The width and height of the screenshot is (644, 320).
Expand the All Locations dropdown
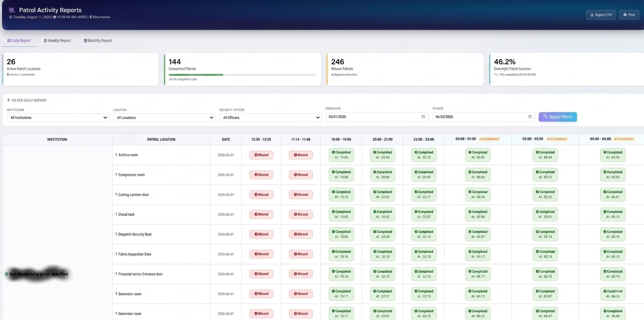(x=164, y=118)
